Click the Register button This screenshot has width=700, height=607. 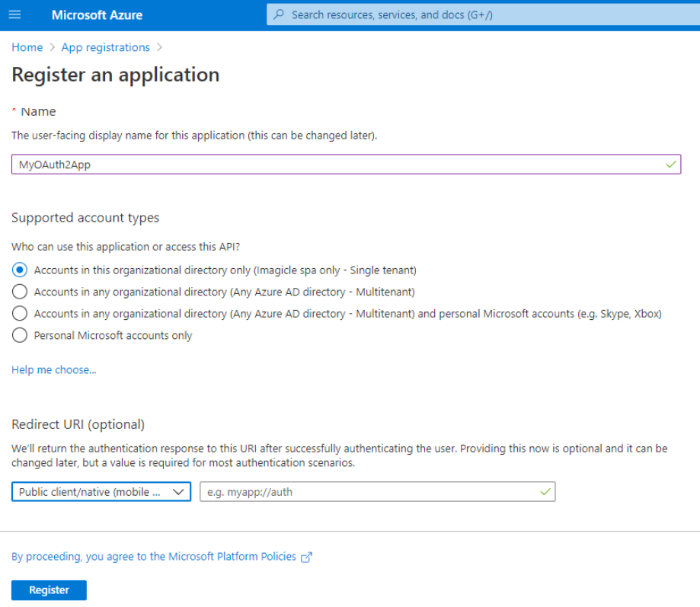(x=48, y=589)
